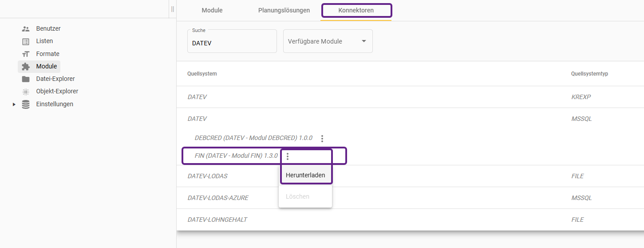The width and height of the screenshot is (644, 248).
Task: Click the Suche field containing DATEV
Action: point(232,43)
